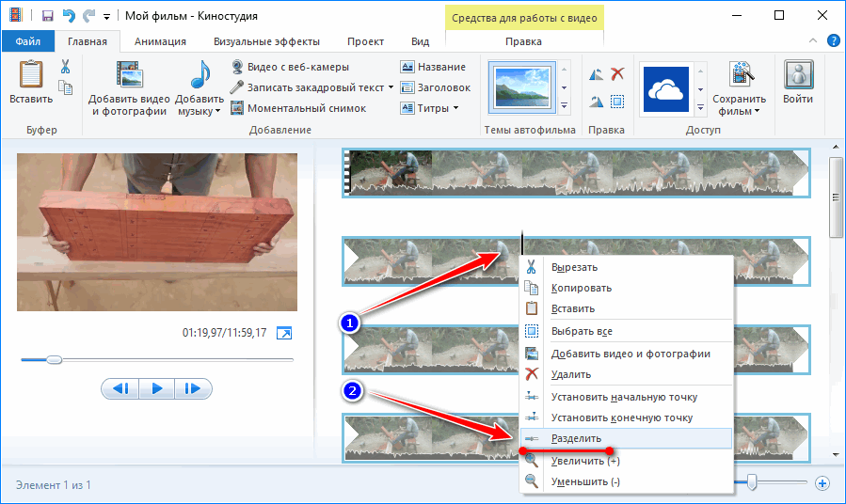Take a Snapshot (Моментальный снимок)

coord(299,108)
